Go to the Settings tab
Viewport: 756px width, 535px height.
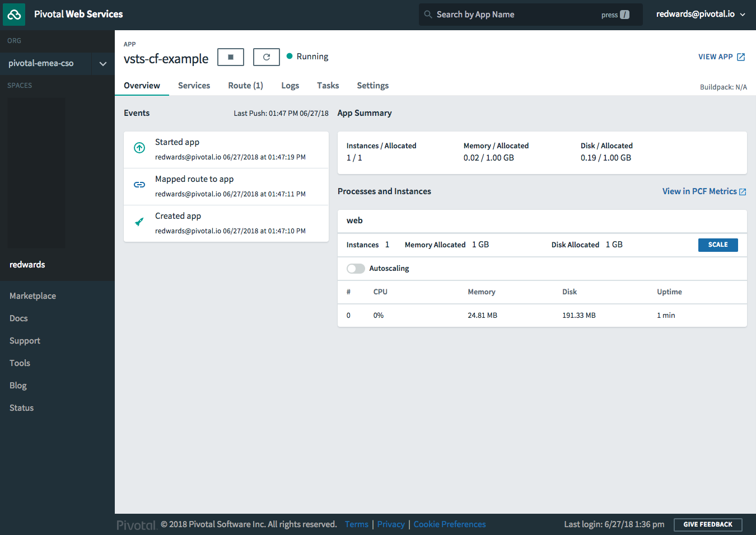(372, 86)
